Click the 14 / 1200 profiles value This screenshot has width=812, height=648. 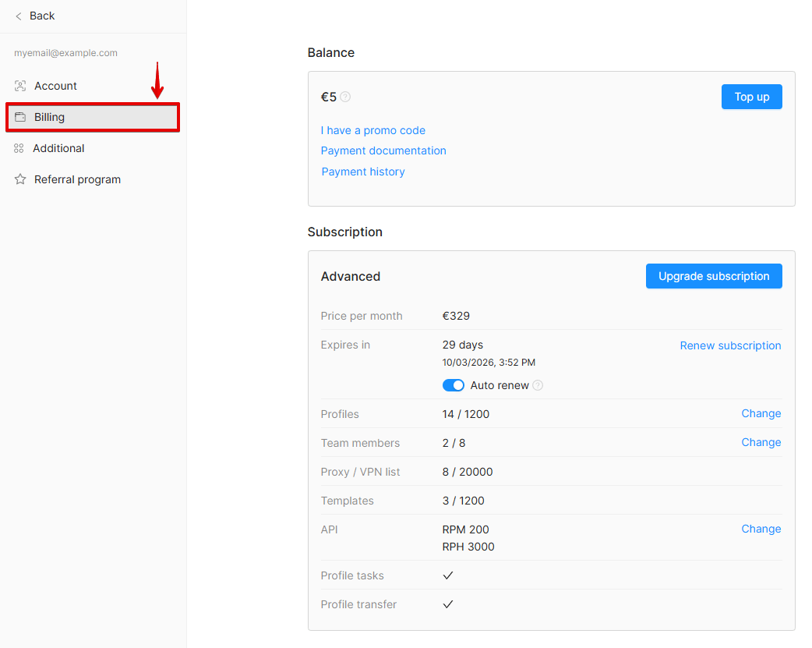tap(465, 414)
